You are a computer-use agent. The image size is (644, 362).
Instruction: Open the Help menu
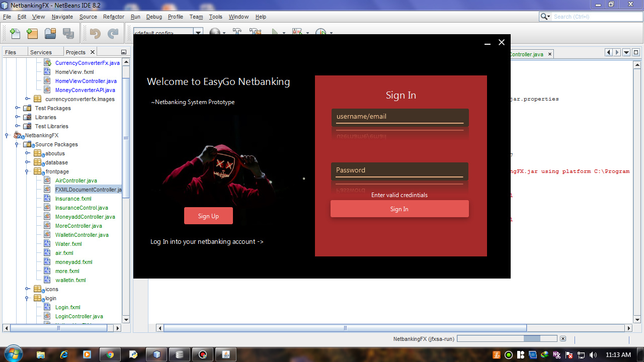261,17
